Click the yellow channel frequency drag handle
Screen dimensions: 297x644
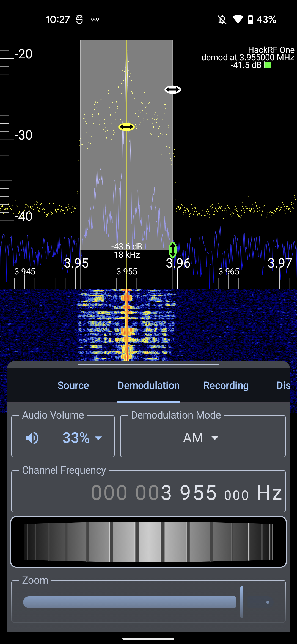pos(127,127)
